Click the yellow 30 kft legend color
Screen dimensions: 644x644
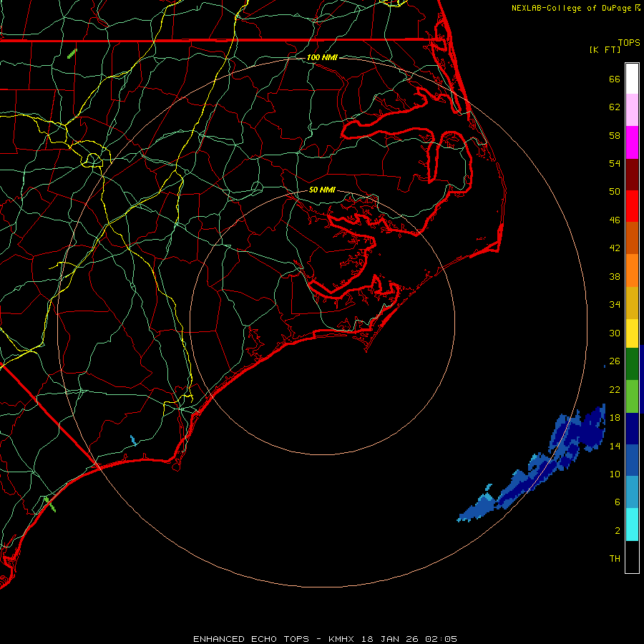pos(632,333)
